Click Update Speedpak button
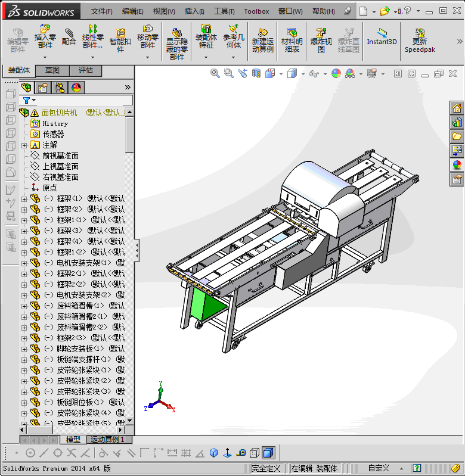This screenshot has width=465, height=476. 420,40
